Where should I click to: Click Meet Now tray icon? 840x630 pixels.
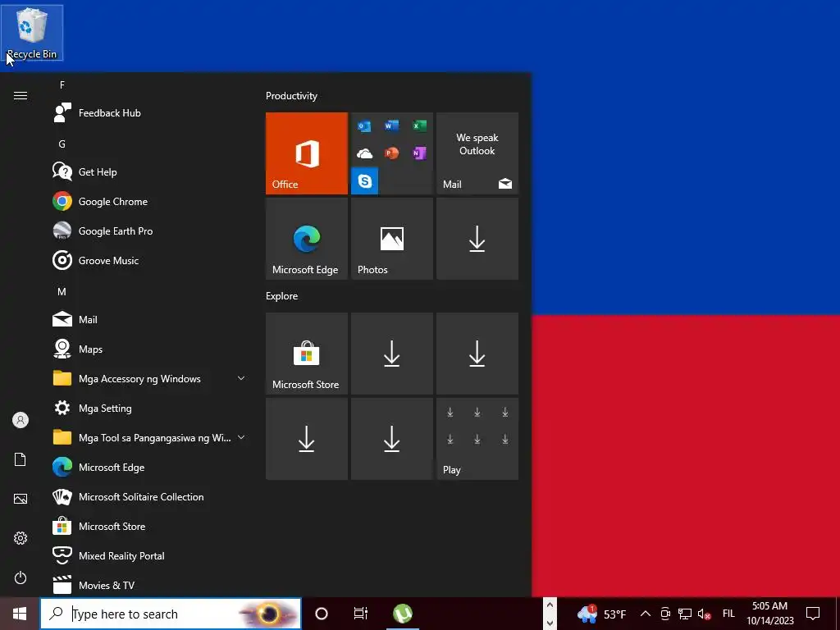665,614
